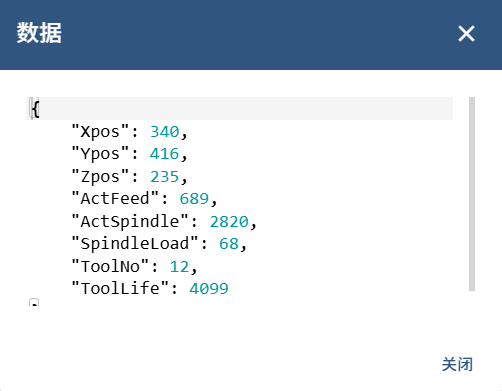Click the ActSpindle value 2820

229,222
